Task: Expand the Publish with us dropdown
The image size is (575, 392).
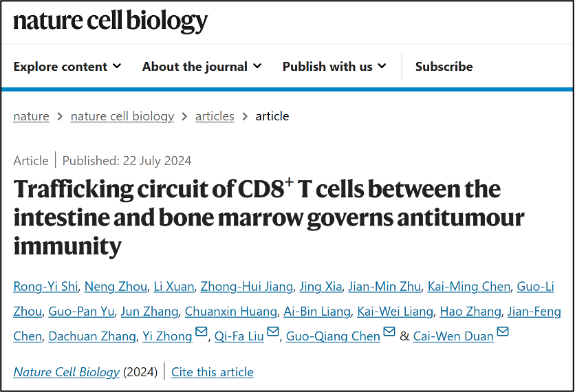Action: click(334, 67)
